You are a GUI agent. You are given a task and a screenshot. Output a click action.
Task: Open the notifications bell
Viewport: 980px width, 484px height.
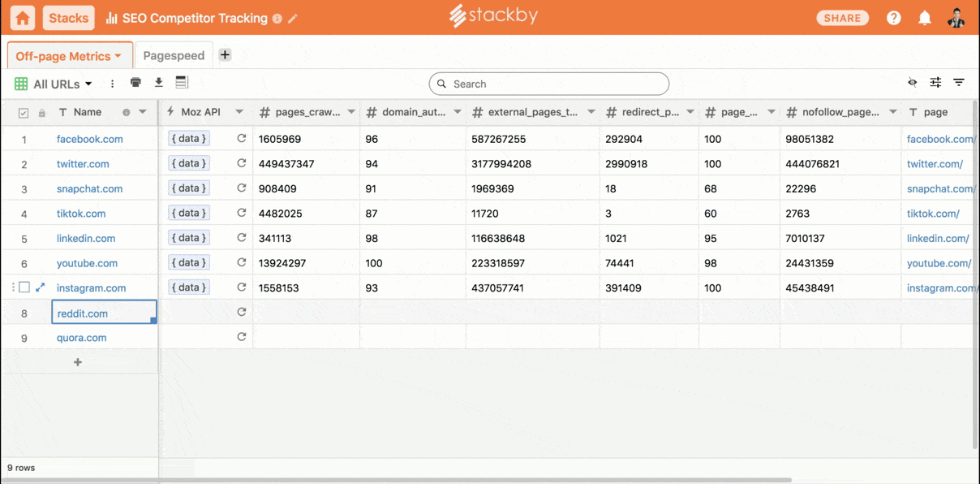[x=925, y=18]
